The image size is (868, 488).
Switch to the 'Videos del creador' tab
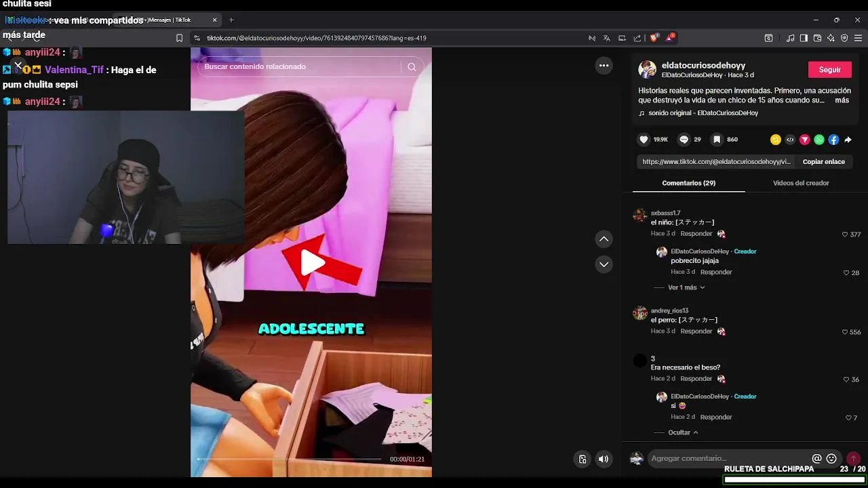click(801, 183)
